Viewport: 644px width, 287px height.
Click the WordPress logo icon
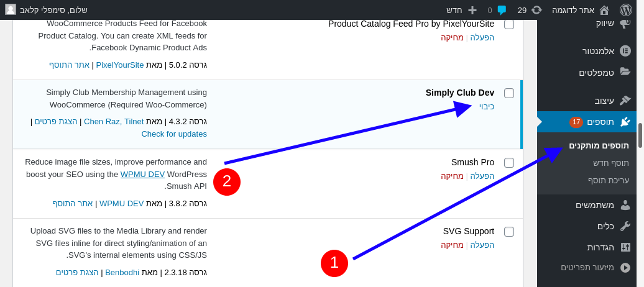tap(626, 10)
